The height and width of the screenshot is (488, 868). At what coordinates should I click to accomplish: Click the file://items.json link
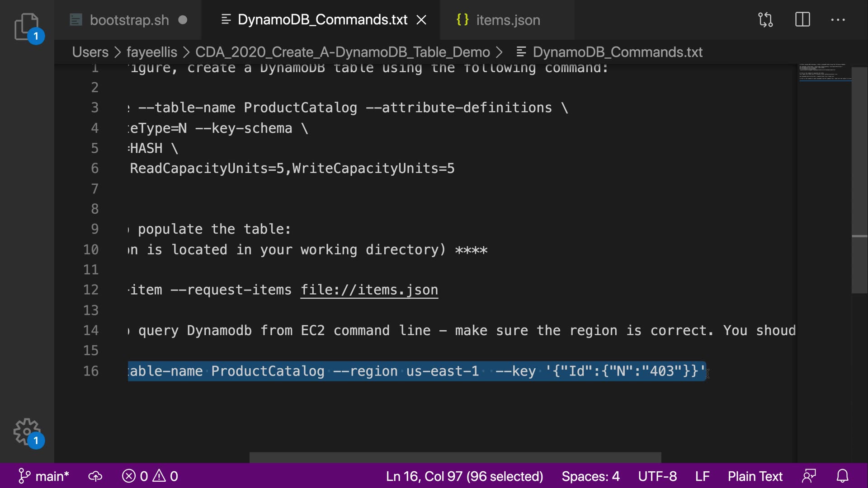click(x=369, y=290)
